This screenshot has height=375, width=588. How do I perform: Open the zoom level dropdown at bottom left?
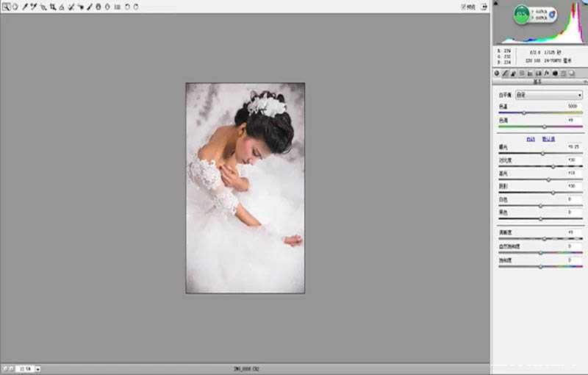click(x=38, y=369)
